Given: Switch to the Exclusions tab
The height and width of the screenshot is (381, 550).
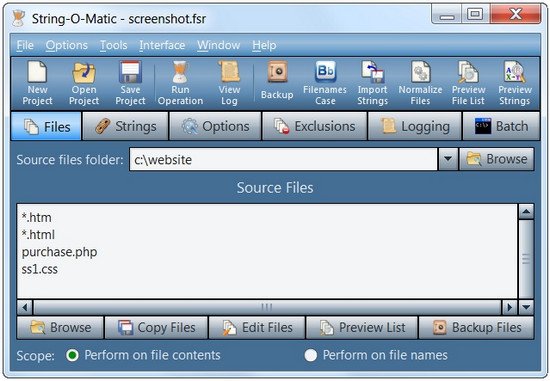Looking at the screenshot, I should (x=315, y=126).
